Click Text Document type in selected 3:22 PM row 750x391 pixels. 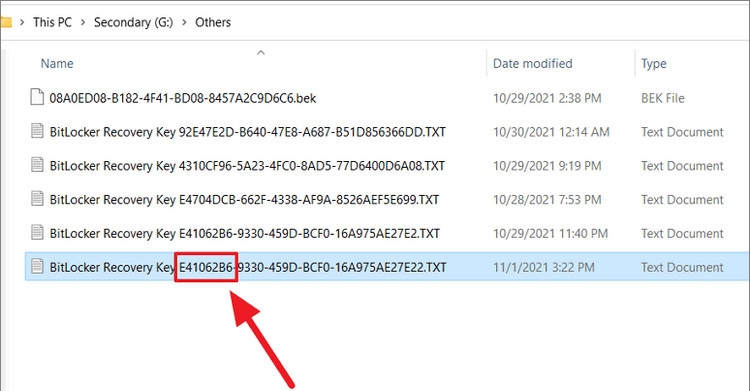683,267
